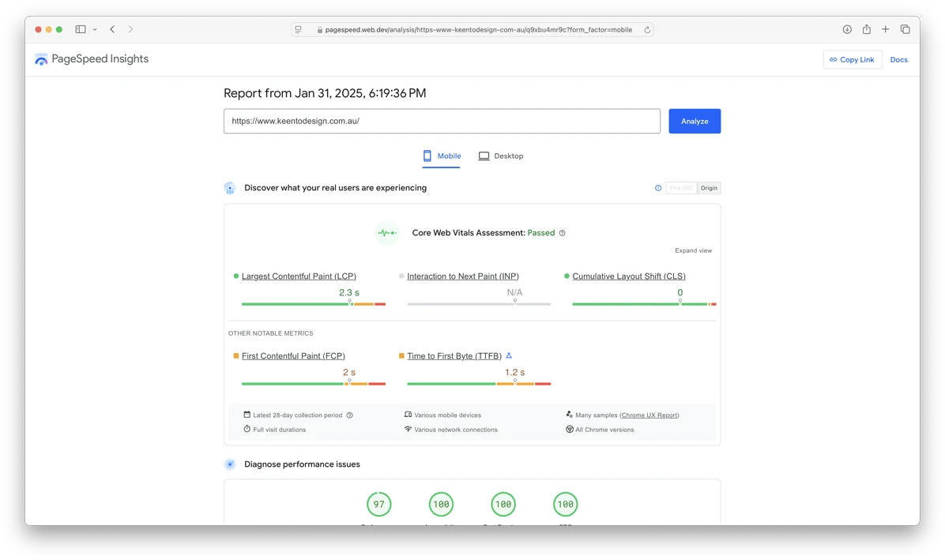This screenshot has width=945, height=560.
Task: Click the OTHER NOTABLE METRICS label
Action: pyautogui.click(x=270, y=333)
